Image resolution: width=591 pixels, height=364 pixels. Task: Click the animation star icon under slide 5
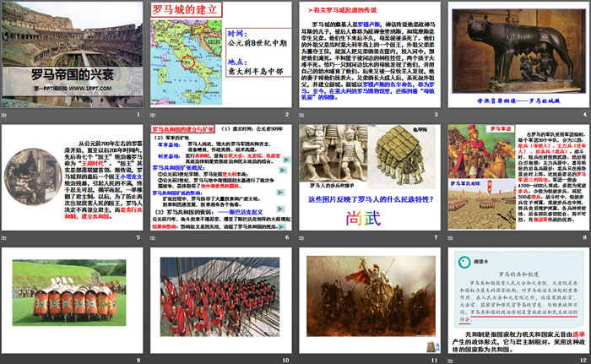[x=3, y=237]
